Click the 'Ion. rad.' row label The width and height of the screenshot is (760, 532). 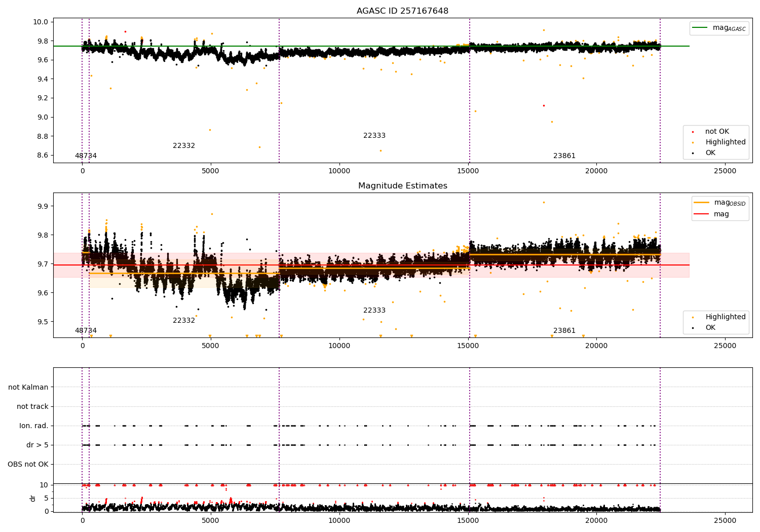click(34, 426)
